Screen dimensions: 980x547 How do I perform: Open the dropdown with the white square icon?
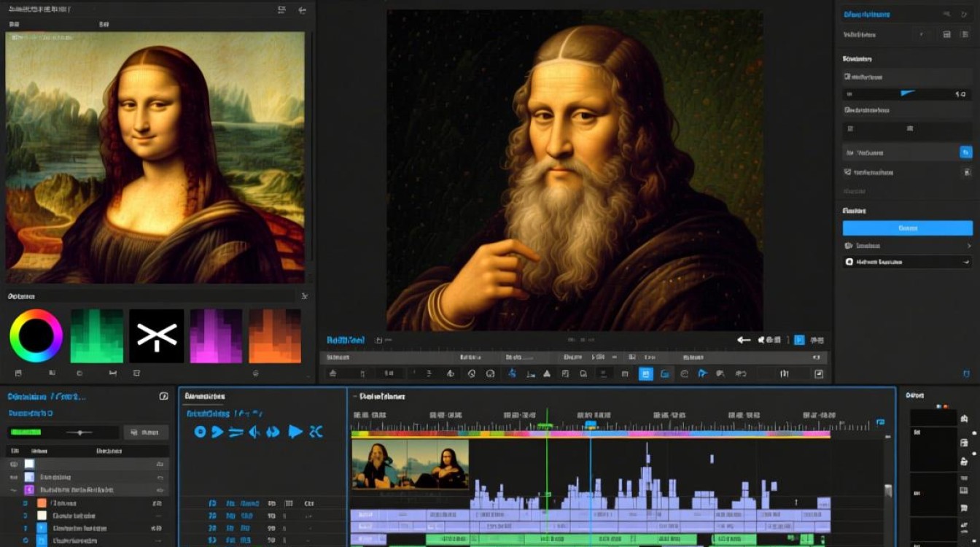(x=908, y=262)
